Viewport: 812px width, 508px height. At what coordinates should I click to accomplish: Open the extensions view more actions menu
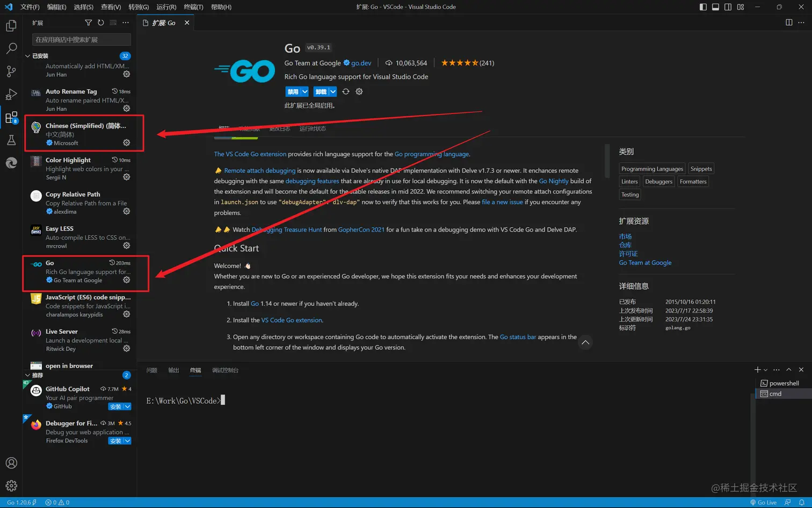[x=126, y=23]
